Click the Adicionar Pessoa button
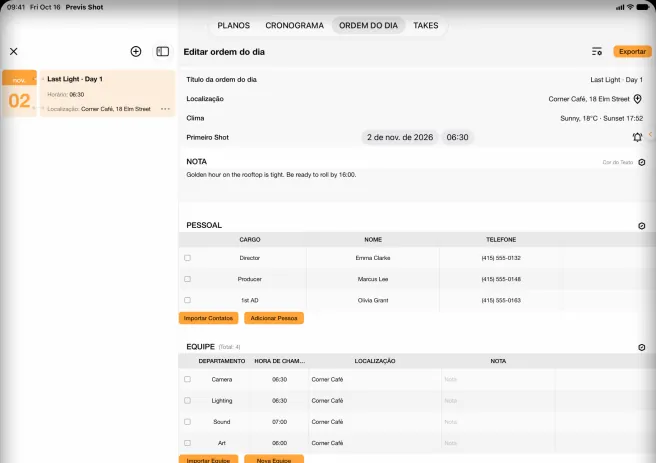The height and width of the screenshot is (463, 656). tap(274, 318)
